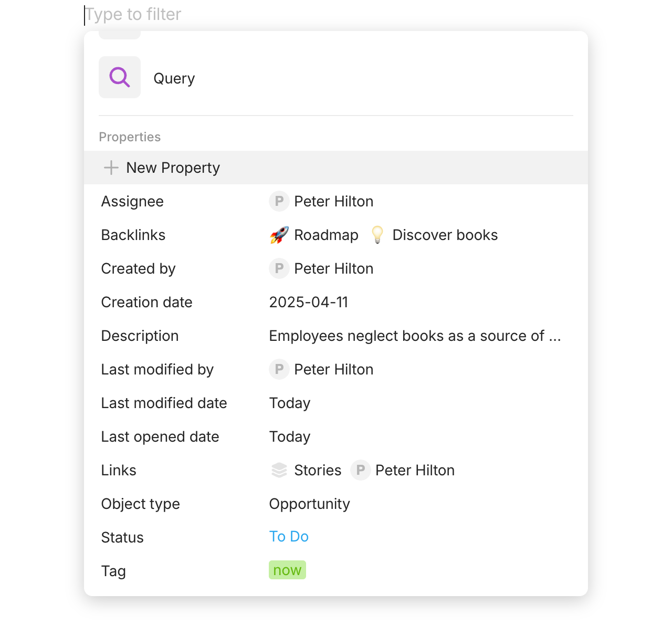
Task: Select the Backlinks property
Action: pos(133,235)
